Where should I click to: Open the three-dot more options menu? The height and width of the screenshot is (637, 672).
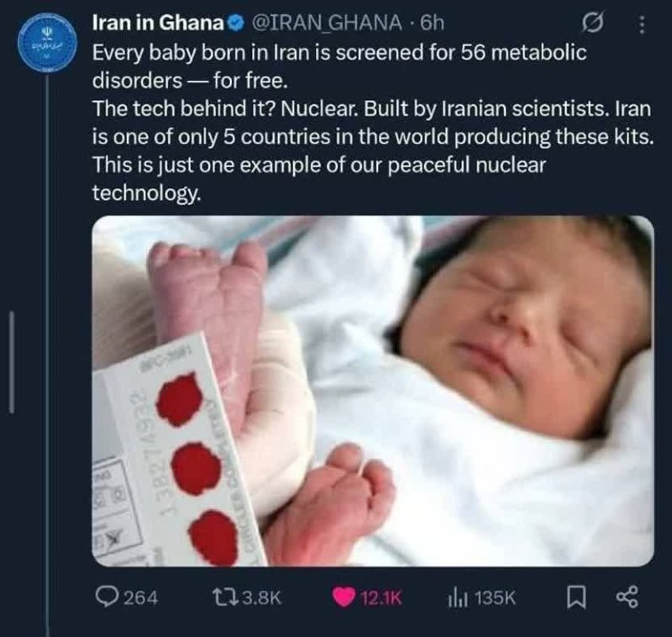(x=641, y=25)
